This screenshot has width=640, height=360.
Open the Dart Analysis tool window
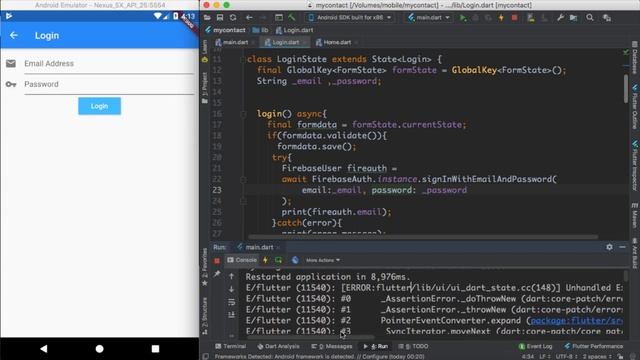[278, 346]
